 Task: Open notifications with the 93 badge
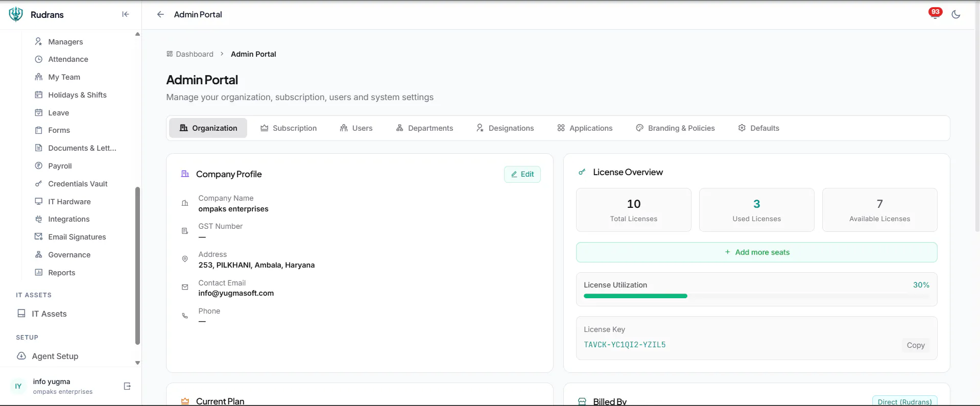(935, 13)
